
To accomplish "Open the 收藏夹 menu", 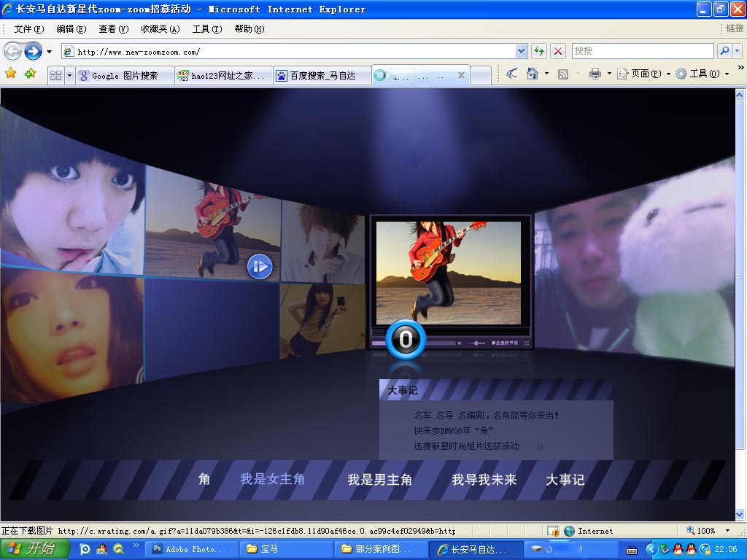I will tap(160, 29).
